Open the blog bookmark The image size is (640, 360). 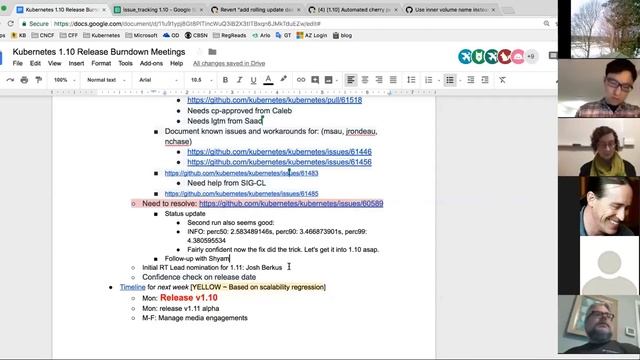point(342,36)
